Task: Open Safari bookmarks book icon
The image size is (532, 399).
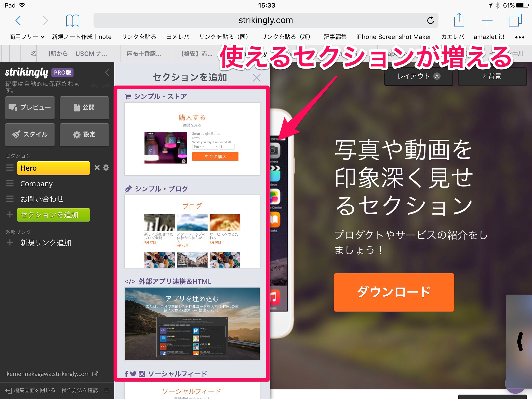Action: (72, 21)
